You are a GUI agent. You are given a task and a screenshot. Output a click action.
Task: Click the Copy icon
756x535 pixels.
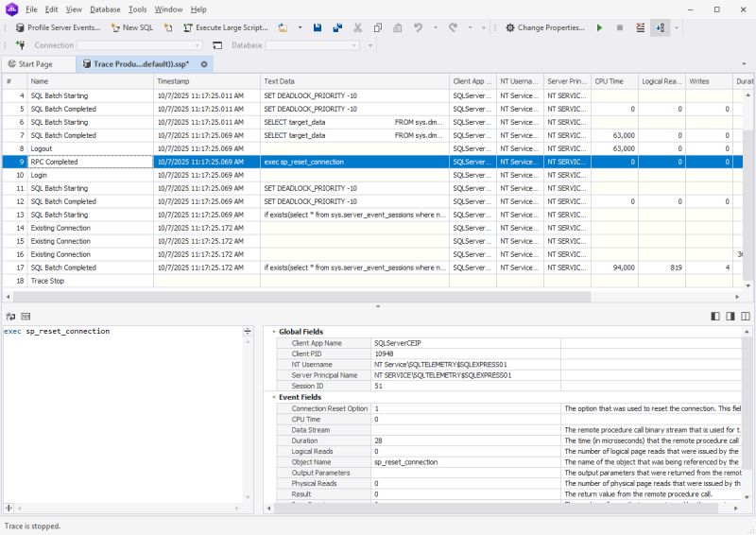pos(377,28)
